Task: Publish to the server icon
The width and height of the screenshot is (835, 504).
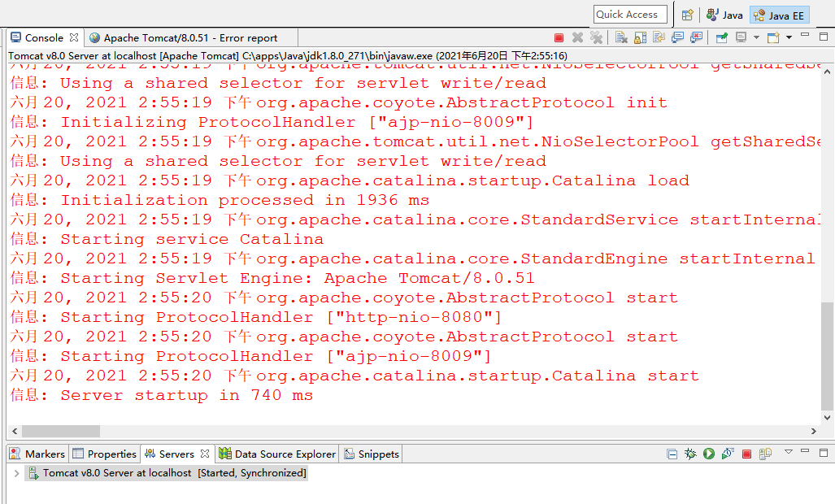Action: 765,454
